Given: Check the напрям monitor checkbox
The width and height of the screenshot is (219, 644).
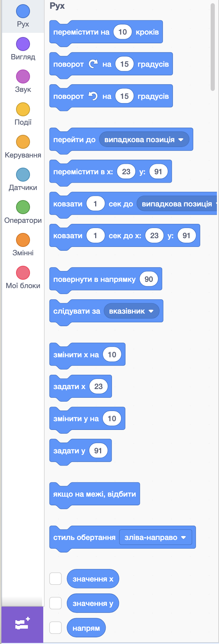Looking at the screenshot, I should coord(55,628).
